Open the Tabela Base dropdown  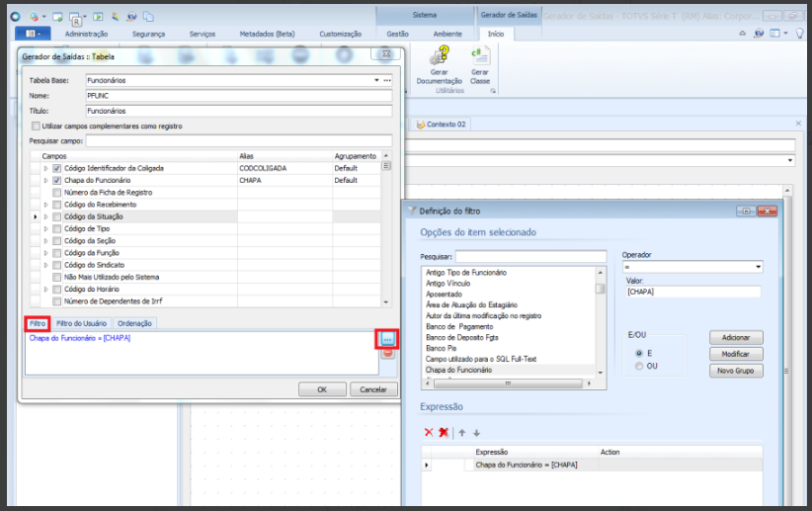click(376, 80)
